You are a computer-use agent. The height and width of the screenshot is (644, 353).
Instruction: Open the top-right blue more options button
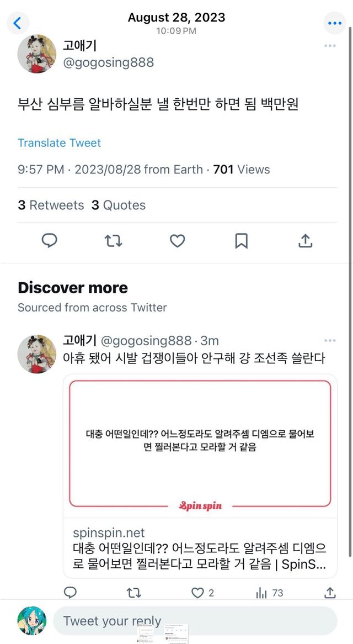pyautogui.click(x=335, y=23)
